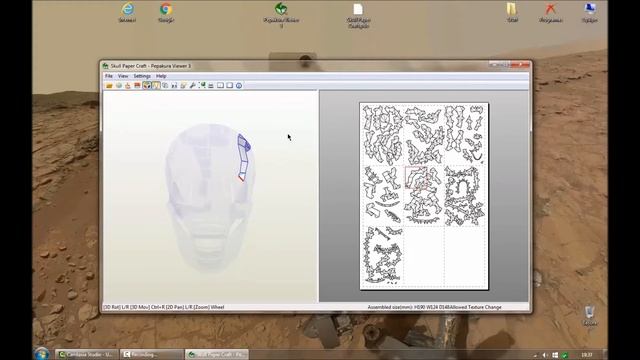640x360 pixels.
Task: Toggle the highlighted yellow toolbar button
Action: [x=156, y=85]
